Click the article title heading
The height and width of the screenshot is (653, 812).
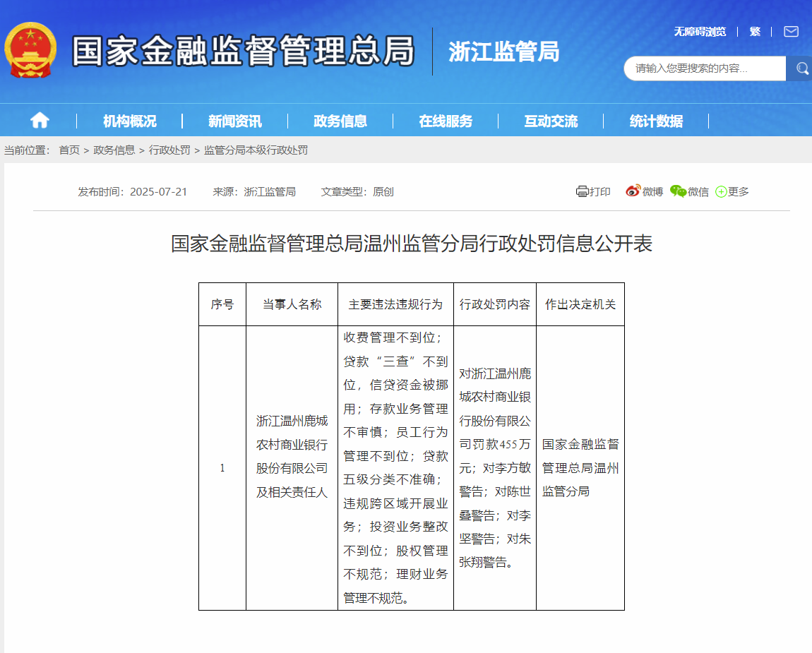pyautogui.click(x=412, y=244)
